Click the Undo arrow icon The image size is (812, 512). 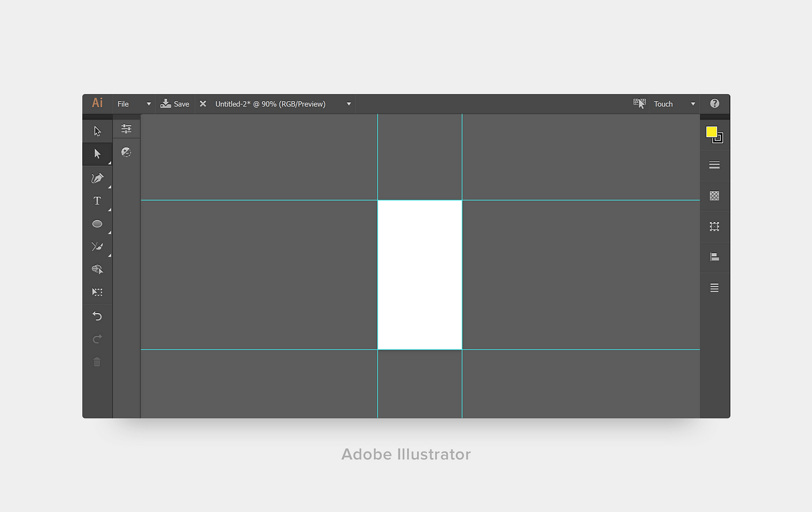click(97, 316)
